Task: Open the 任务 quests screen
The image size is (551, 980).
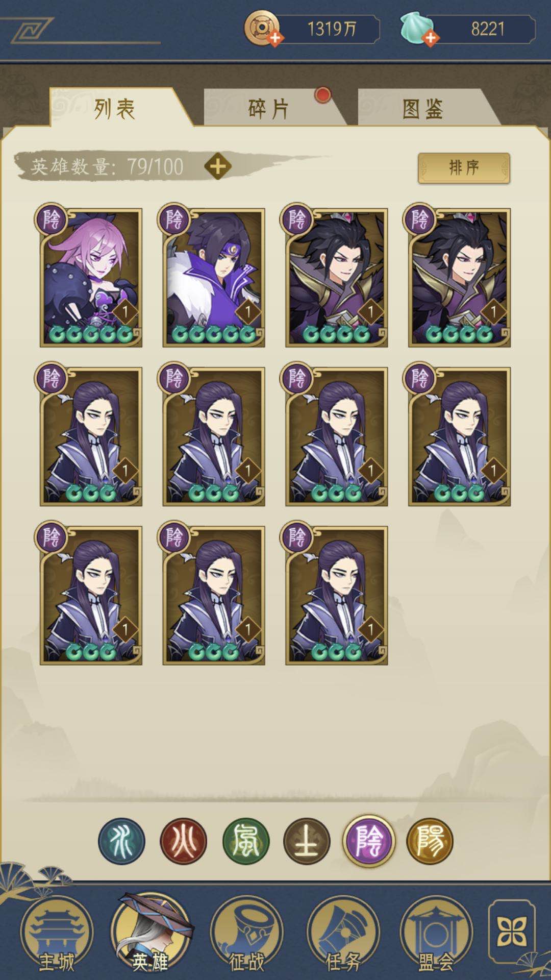Action: pyautogui.click(x=343, y=935)
